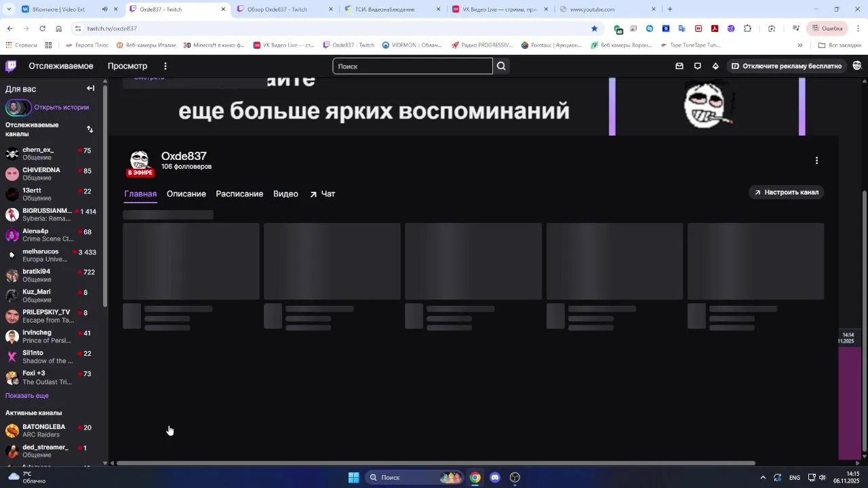This screenshot has width=868, height=488.
Task: Click Отключите рекламу бесплатно button
Action: coord(787,66)
